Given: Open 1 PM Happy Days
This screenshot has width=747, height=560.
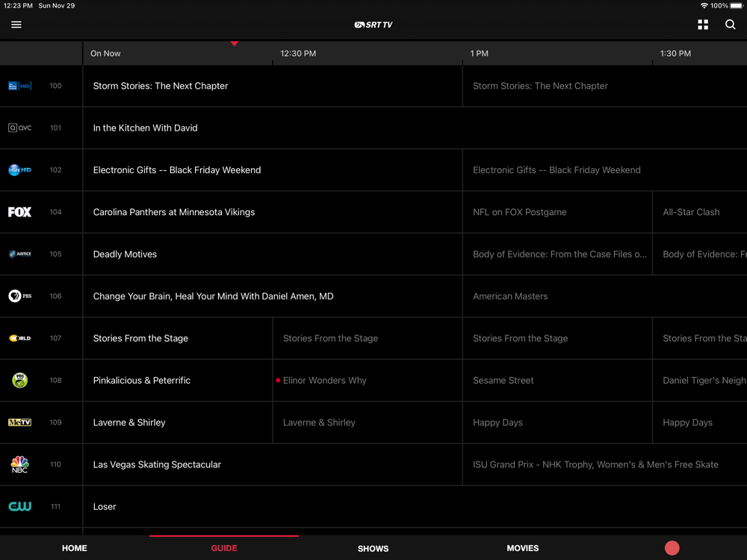Looking at the screenshot, I should pyautogui.click(x=557, y=423).
